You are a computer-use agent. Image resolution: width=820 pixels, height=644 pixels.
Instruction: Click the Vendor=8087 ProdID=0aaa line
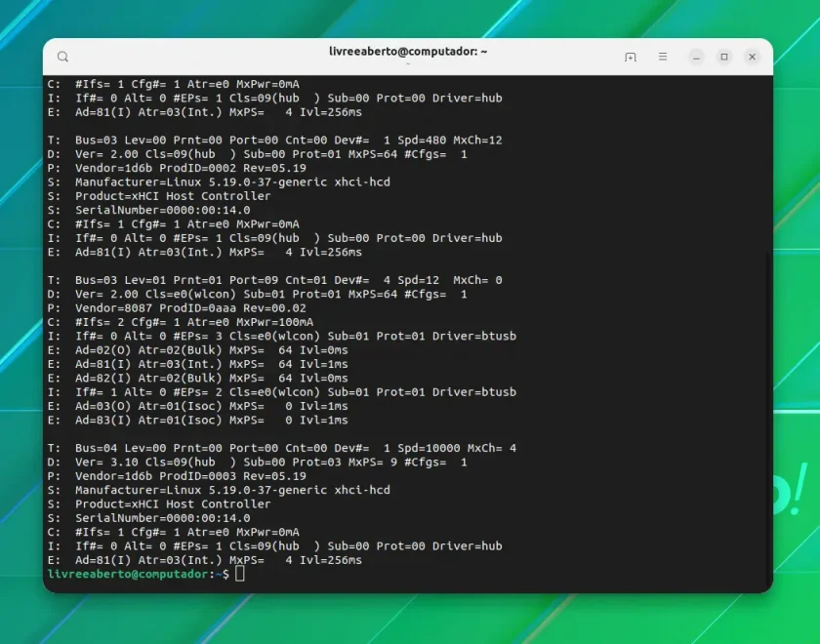(177, 308)
